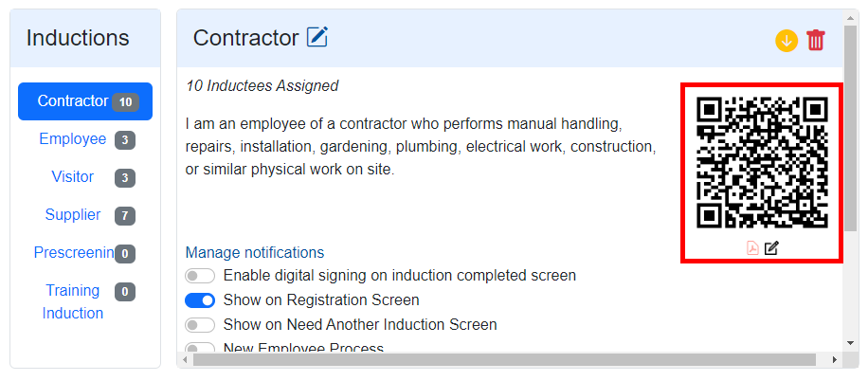The height and width of the screenshot is (381, 868).
Task: Toggle the New Employee Process switch
Action: tap(200, 349)
